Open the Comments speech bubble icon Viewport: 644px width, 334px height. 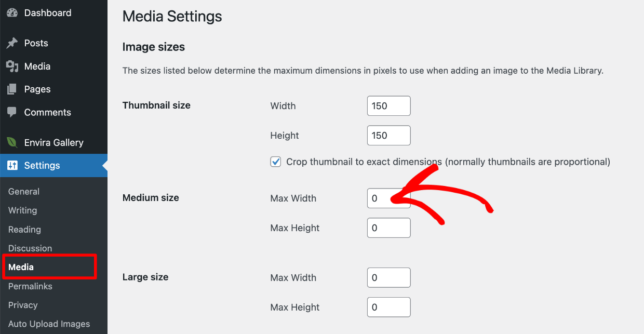pos(11,112)
